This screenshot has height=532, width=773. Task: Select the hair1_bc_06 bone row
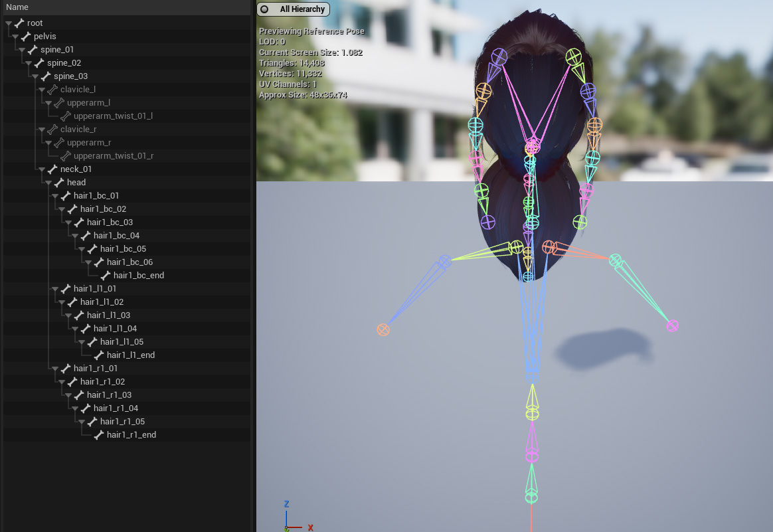pyautogui.click(x=127, y=262)
